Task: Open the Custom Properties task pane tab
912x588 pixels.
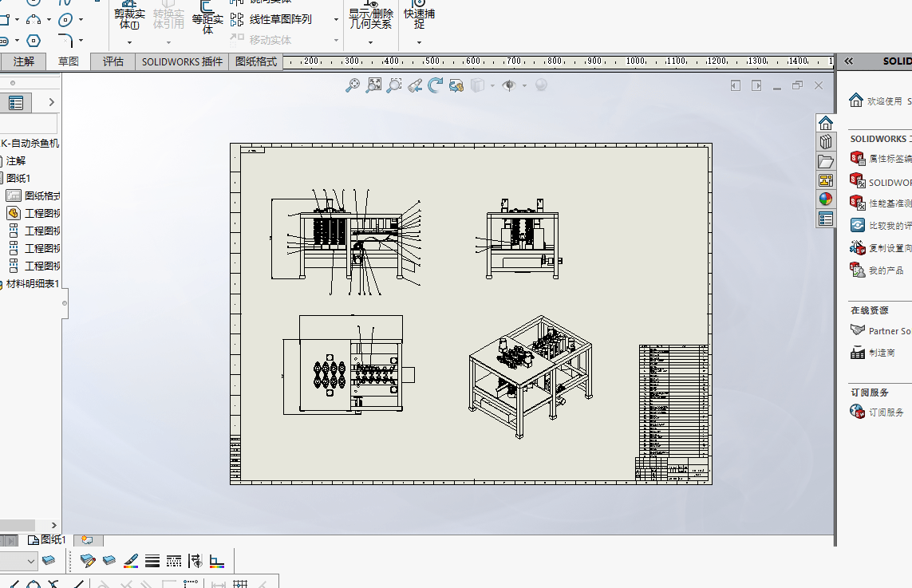Action: point(825,219)
